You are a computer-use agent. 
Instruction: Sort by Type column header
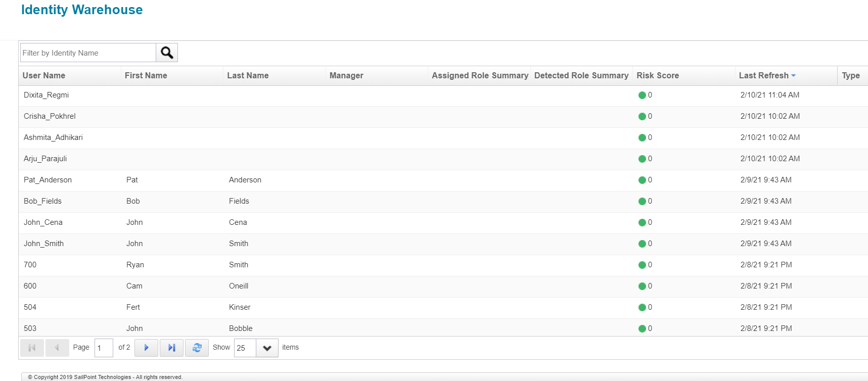click(x=851, y=76)
